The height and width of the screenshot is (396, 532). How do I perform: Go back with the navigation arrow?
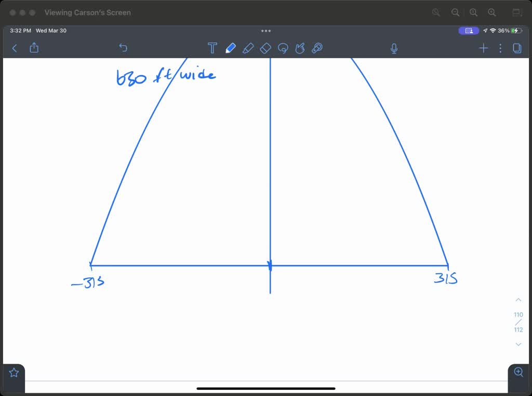pyautogui.click(x=14, y=48)
